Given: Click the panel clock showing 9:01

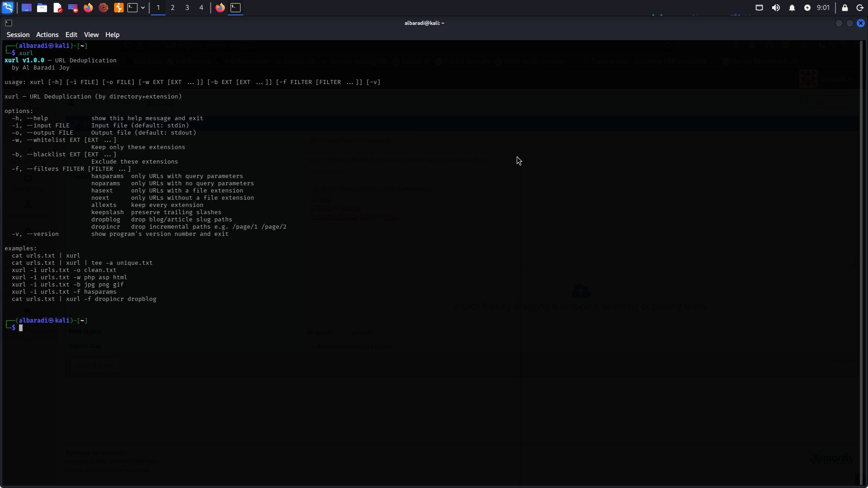Looking at the screenshot, I should click(823, 8).
